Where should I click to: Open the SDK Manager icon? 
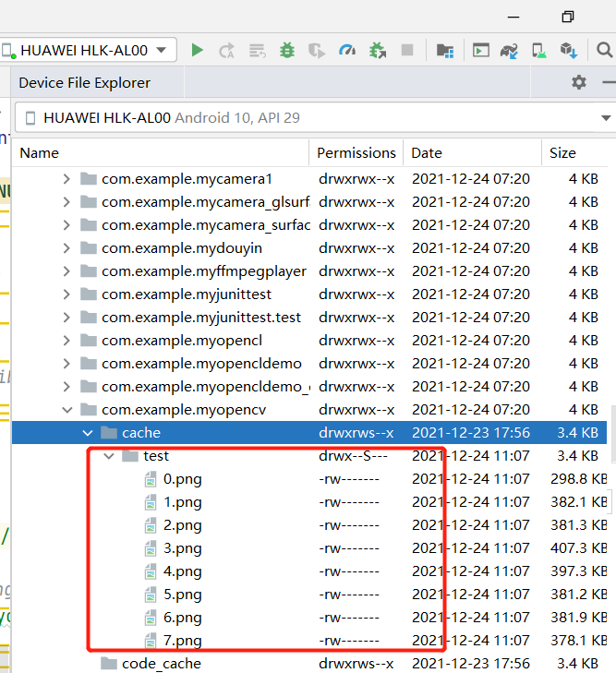568,51
